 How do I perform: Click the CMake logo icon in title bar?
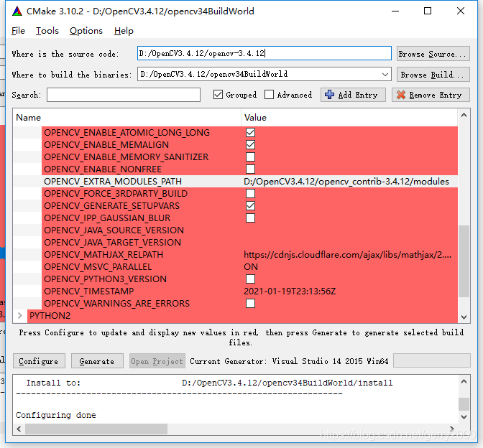(17, 11)
